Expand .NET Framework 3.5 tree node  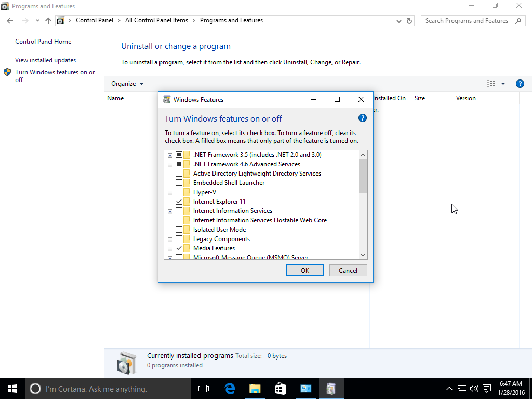pos(170,155)
